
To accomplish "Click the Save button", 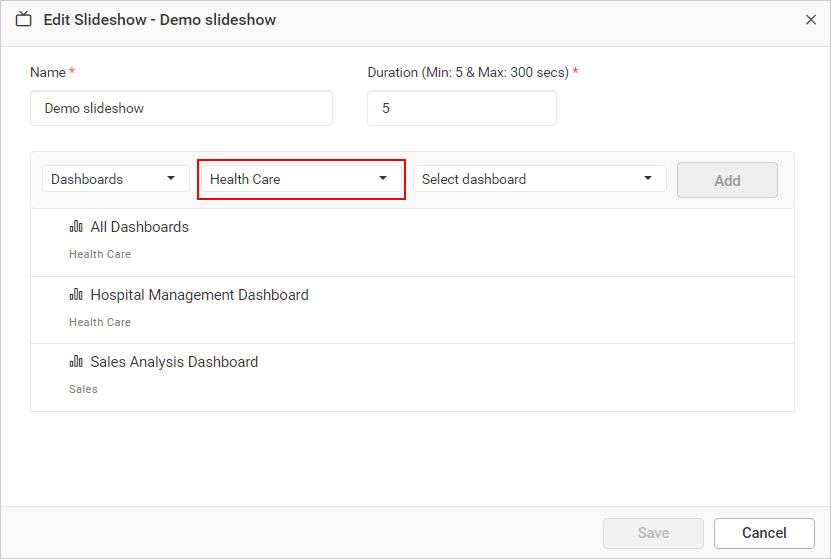I will coord(653,533).
